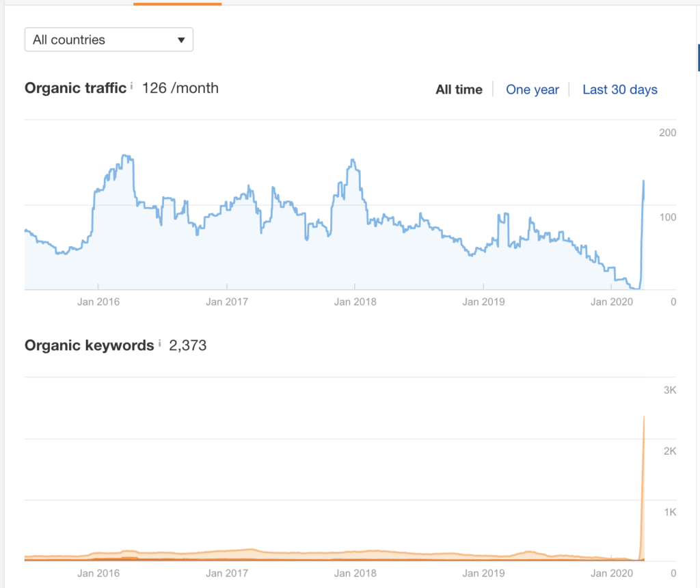Image resolution: width=700 pixels, height=588 pixels.
Task: Click the blue scrollbar at right edge
Action: tap(698, 57)
